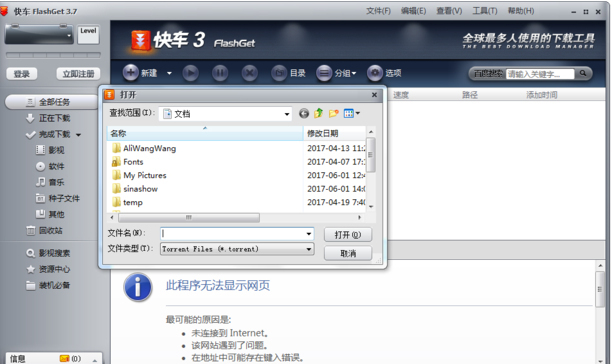This screenshot has width=612, height=364.
Task: Click the 添加时间 column header
Action: coord(542,95)
